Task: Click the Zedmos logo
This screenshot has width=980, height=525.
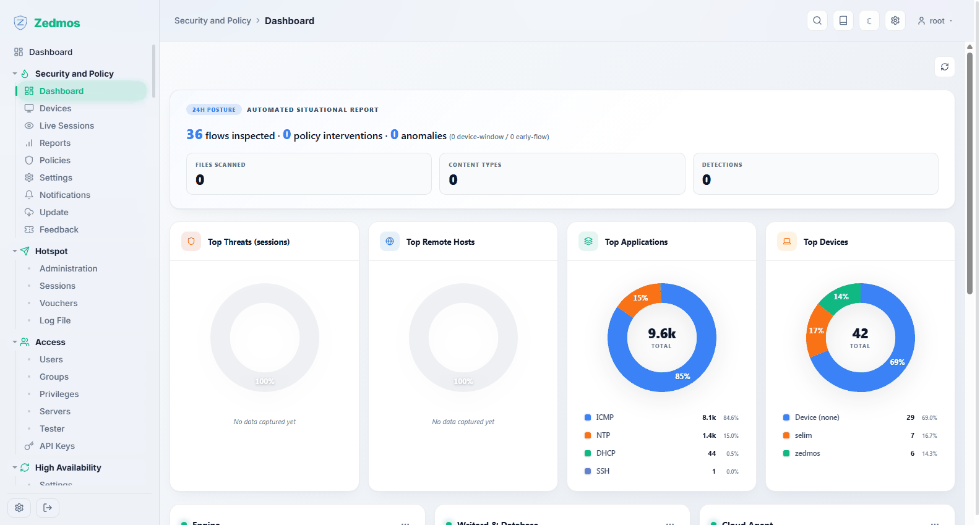Action: pyautogui.click(x=47, y=23)
